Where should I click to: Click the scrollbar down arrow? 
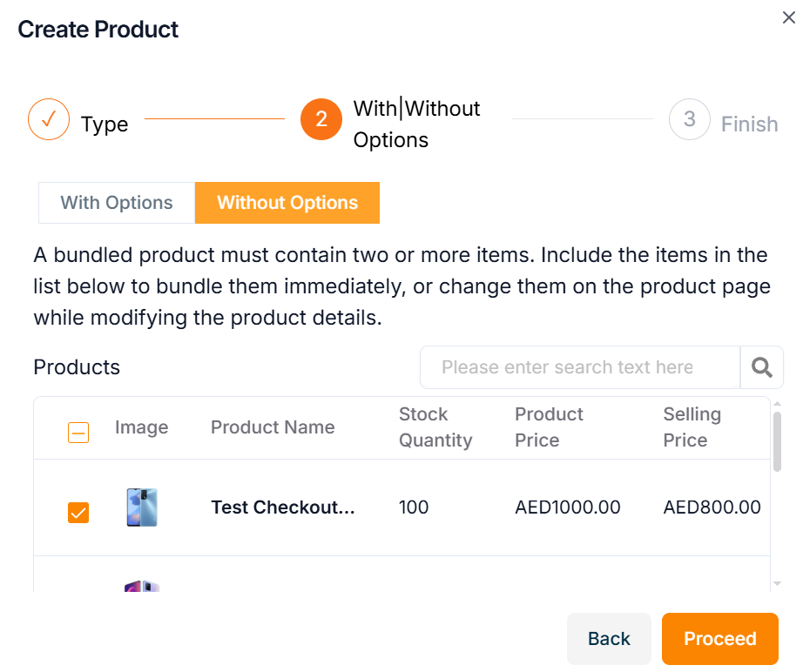point(777,583)
